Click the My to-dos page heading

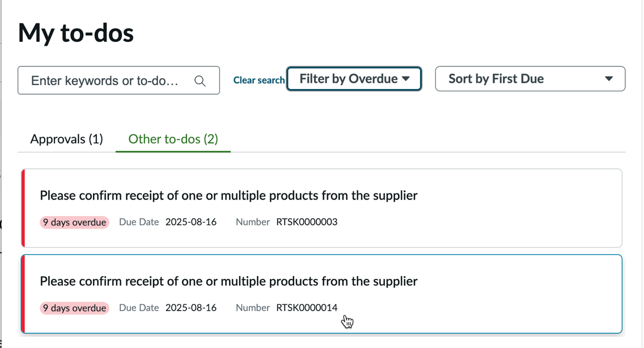pos(76,33)
